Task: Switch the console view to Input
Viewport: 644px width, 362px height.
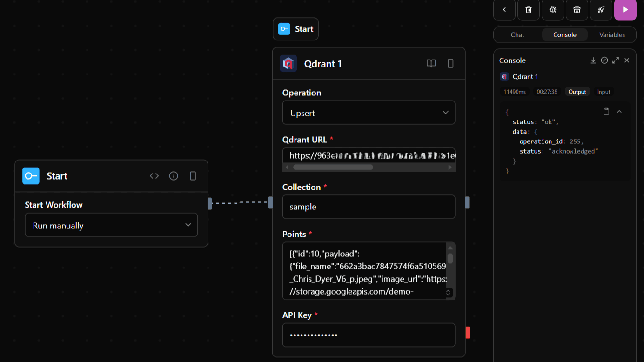Action: (x=604, y=92)
